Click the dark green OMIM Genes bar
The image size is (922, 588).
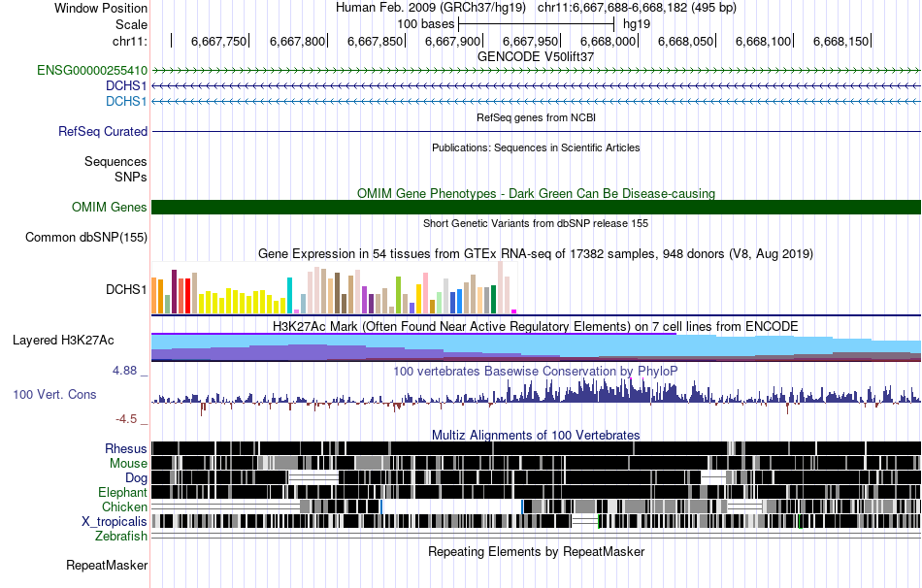537,207
